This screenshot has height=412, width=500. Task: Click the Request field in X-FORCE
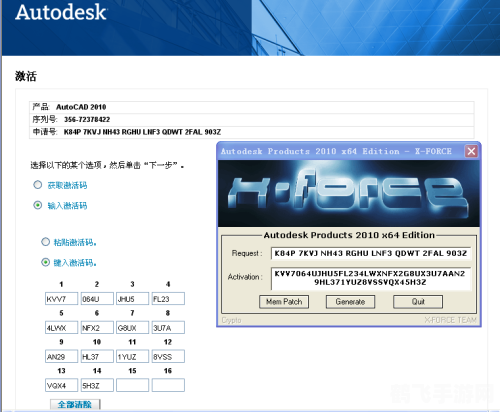371,253
